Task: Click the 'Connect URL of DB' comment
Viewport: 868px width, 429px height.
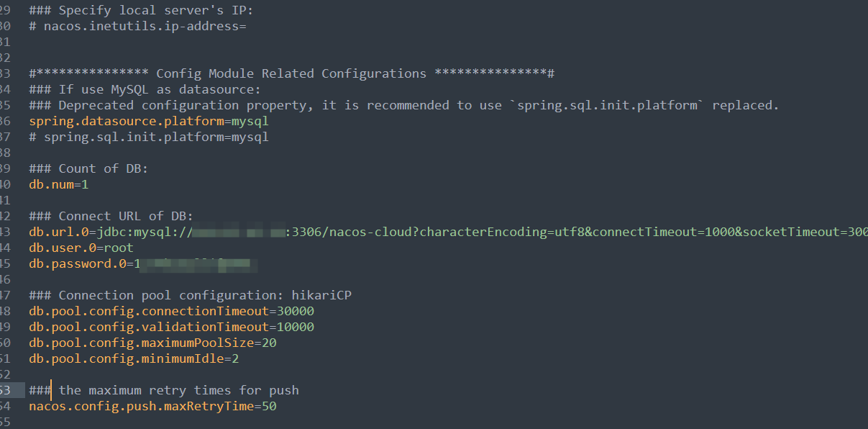Action: [x=111, y=216]
